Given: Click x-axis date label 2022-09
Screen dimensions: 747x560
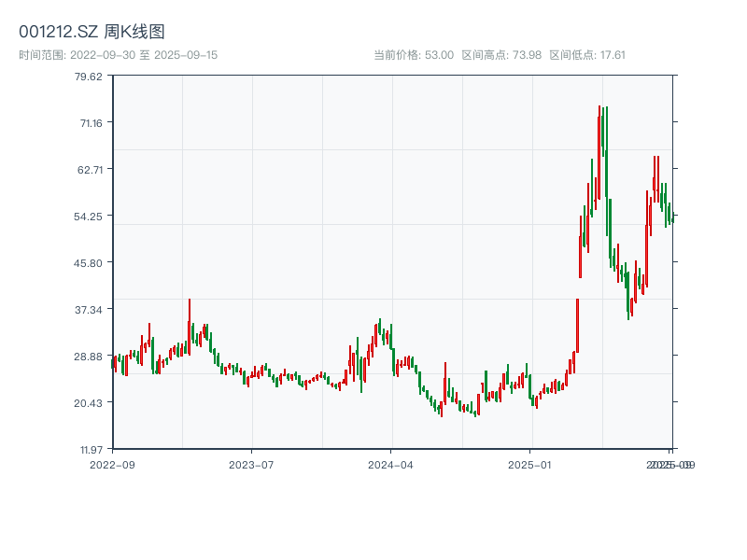Looking at the screenshot, I should point(112,465).
